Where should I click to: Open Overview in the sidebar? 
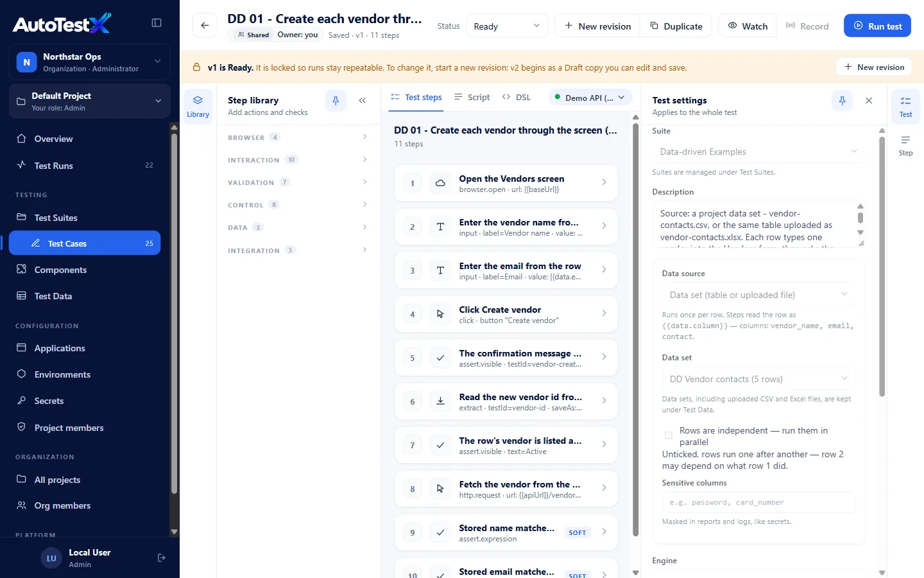click(85, 139)
